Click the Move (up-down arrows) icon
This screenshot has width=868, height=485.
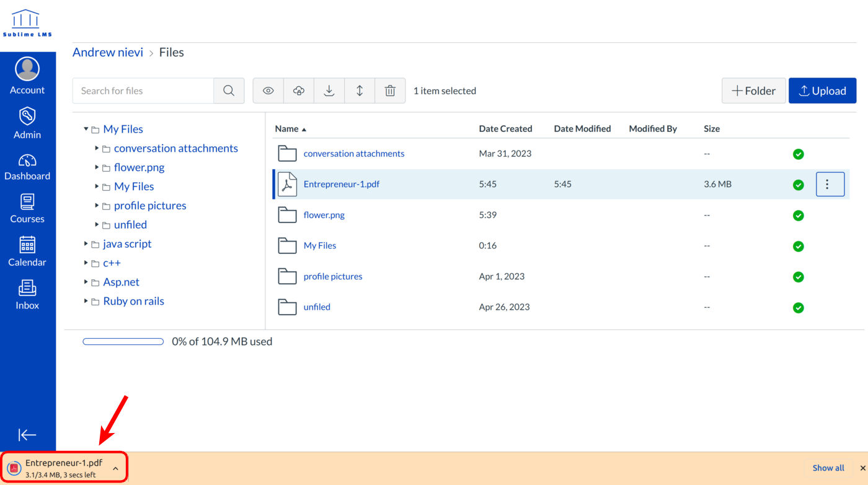[x=360, y=91]
